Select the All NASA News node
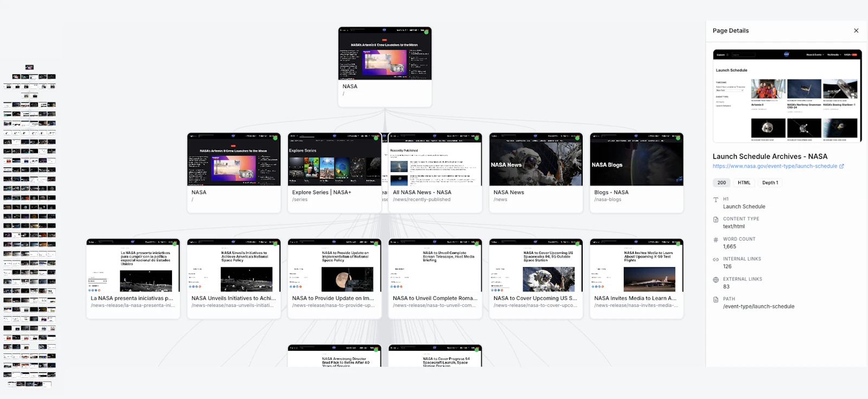Viewport: 868px width, 399px height. point(435,173)
